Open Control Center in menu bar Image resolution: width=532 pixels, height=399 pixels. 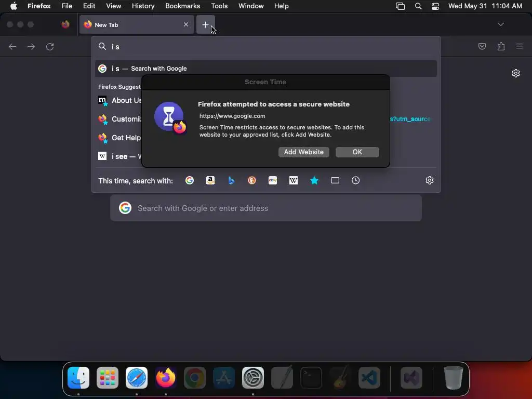tap(435, 6)
